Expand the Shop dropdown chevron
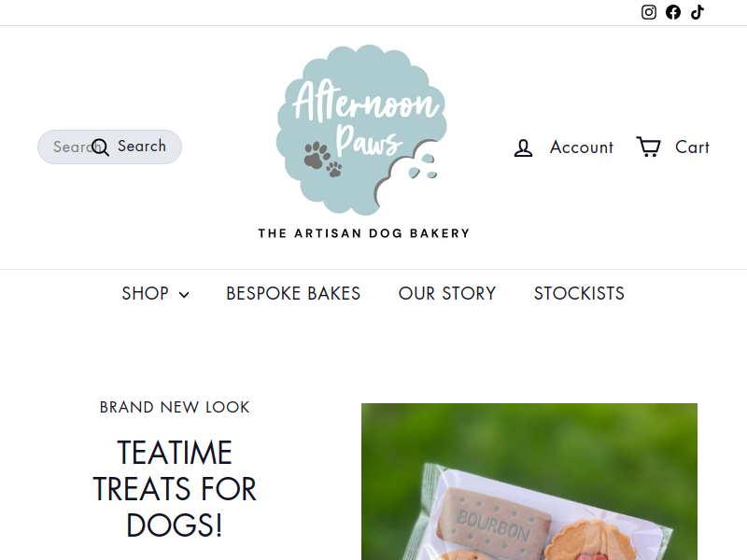This screenshot has height=560, width=747. click(x=184, y=295)
